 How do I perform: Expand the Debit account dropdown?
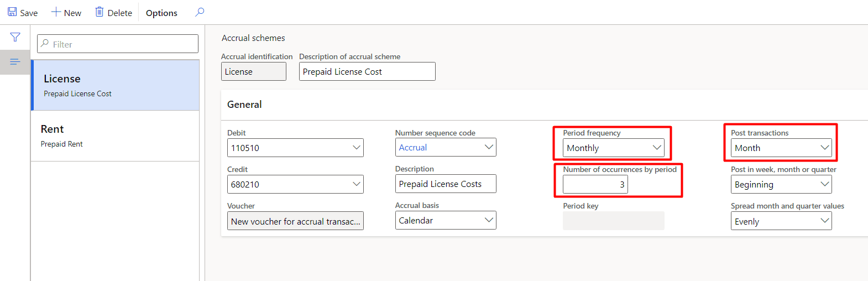[357, 148]
